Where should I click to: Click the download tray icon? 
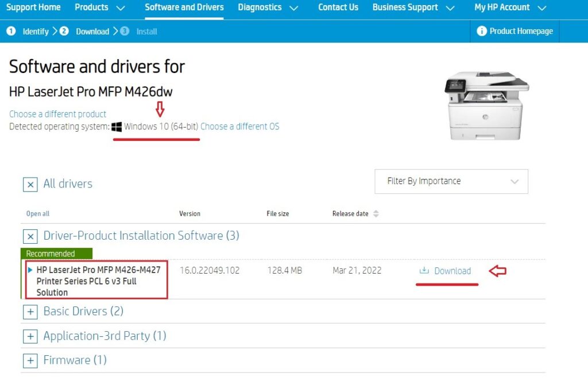(x=424, y=270)
